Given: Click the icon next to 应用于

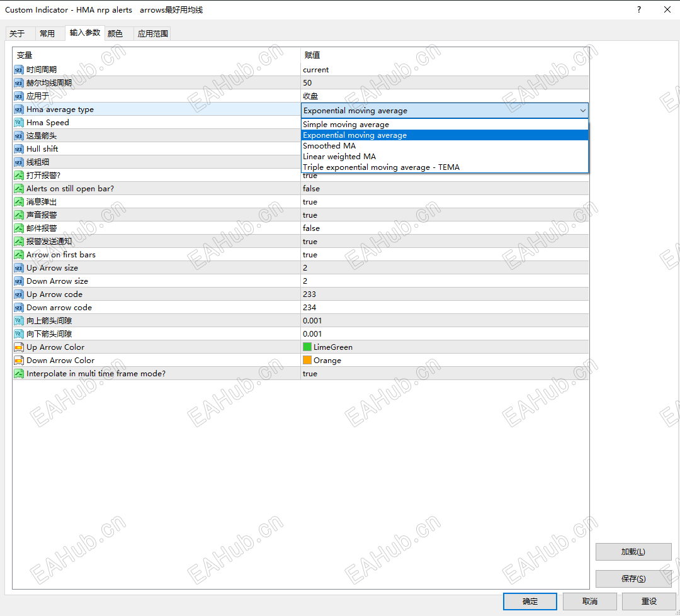Looking at the screenshot, I should coord(19,96).
